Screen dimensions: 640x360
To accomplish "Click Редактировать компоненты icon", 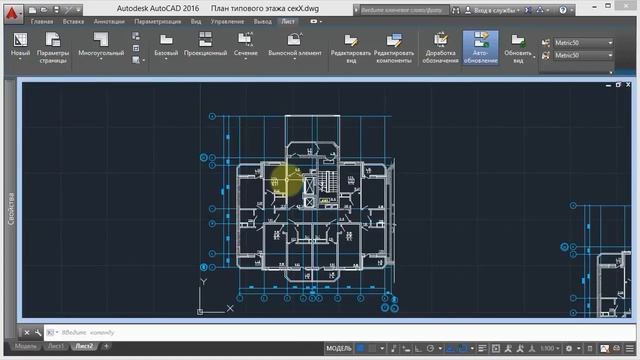I will (x=394, y=40).
